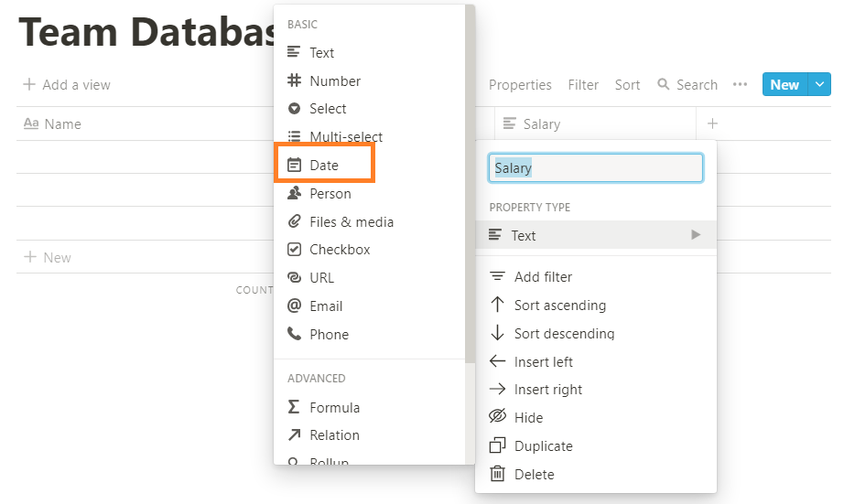Viewport: 844px width, 504px height.
Task: Click the Insert right arrow icon
Action: click(x=497, y=389)
